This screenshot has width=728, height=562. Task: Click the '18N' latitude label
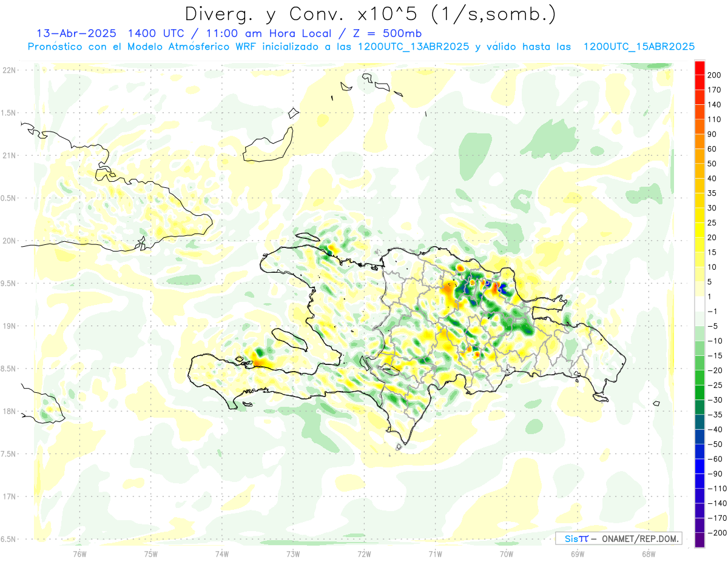click(9, 411)
